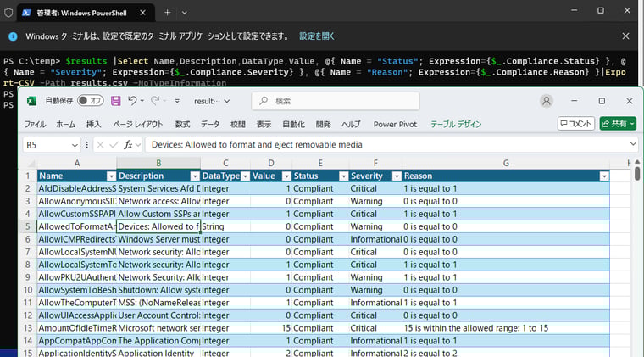Click the user account icon in Excel

coord(547,101)
